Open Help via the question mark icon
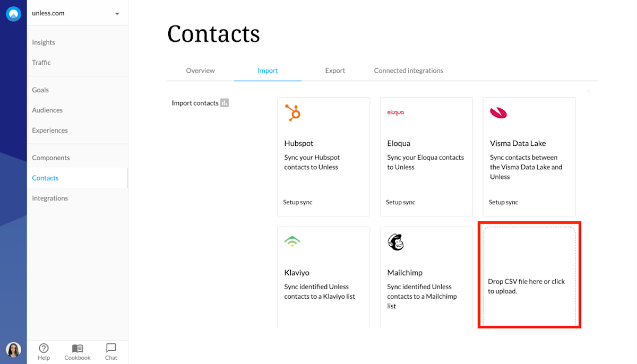The width and height of the screenshot is (637, 364). point(44,348)
